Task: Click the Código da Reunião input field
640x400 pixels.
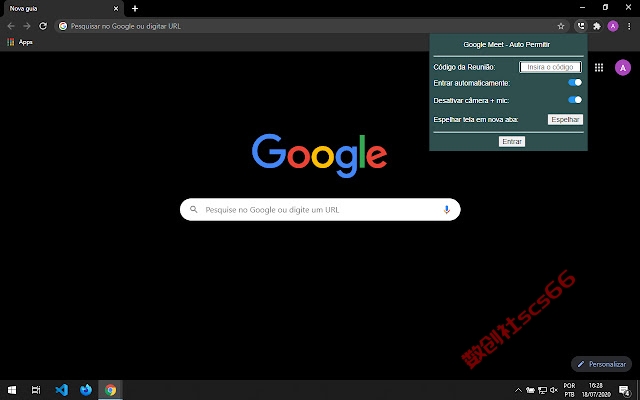Action: pos(550,67)
